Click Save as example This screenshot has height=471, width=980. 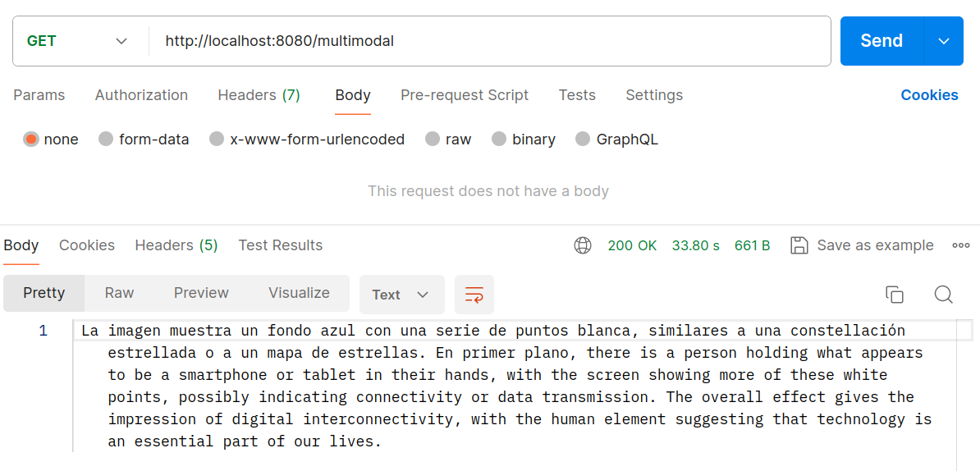tap(875, 245)
